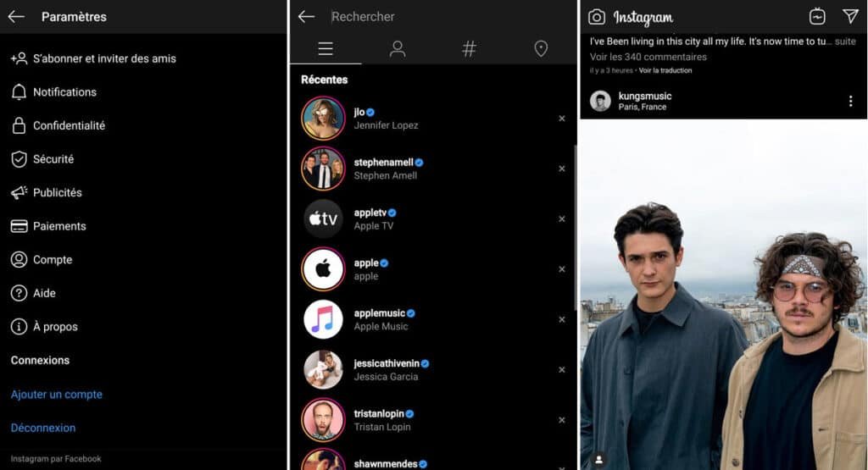Remove stephenamell from recent searches
Viewport: 868px width, 470px height.
(562, 169)
